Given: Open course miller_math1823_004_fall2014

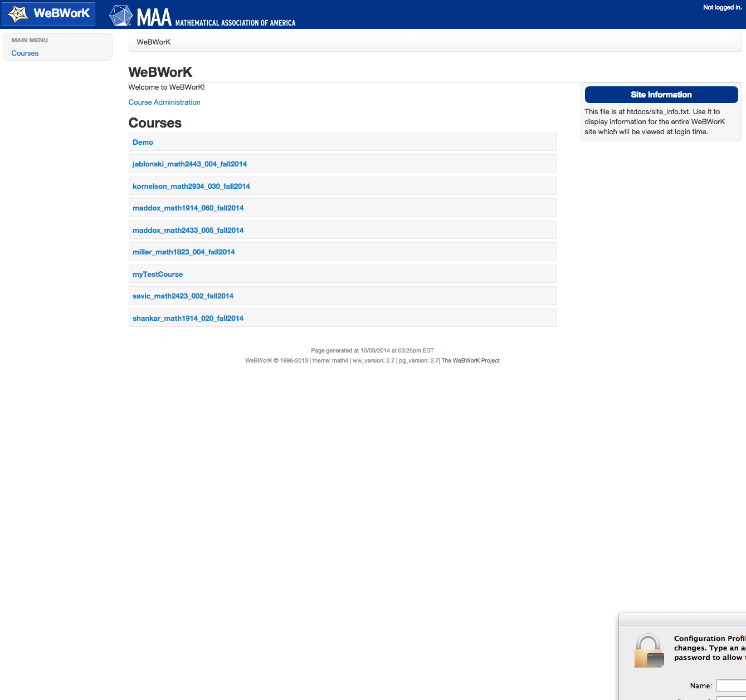Looking at the screenshot, I should coord(183,252).
